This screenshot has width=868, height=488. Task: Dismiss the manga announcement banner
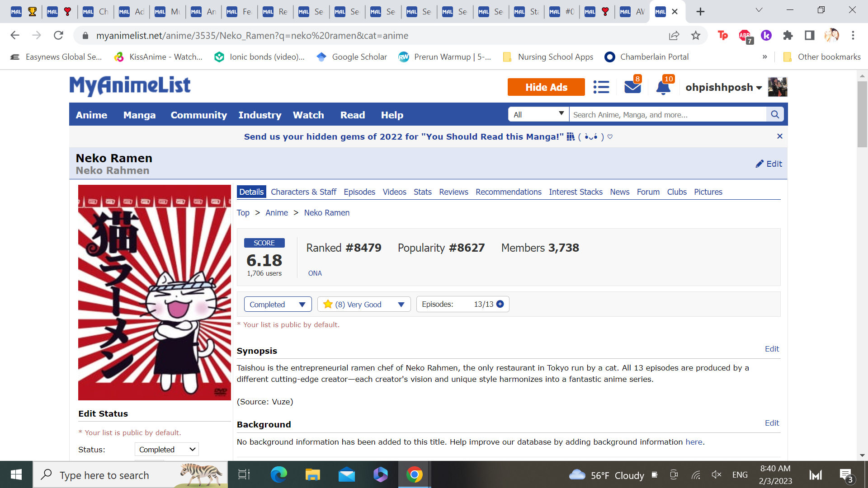779,136
